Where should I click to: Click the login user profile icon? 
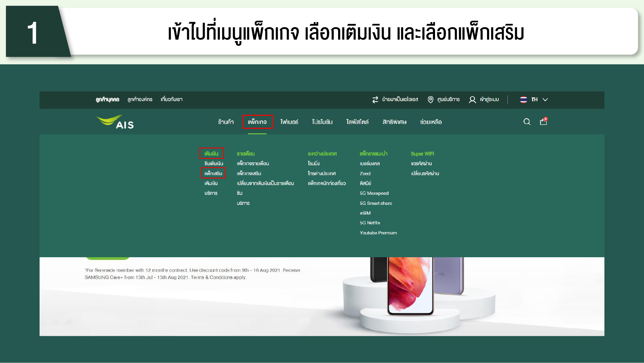click(x=472, y=100)
